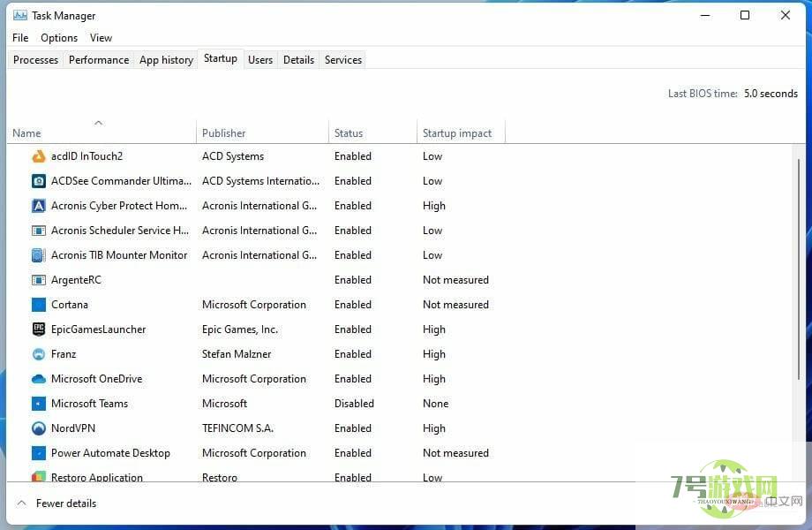
Task: Click the Power Automate Desktop icon
Action: click(38, 453)
